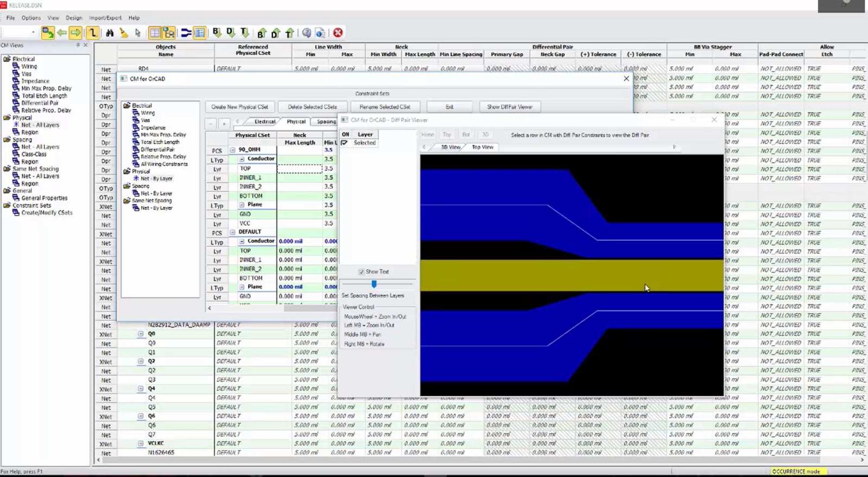Click the worksheet table view toolbar icon
Viewport: 868px width, 477px height.
point(155,33)
